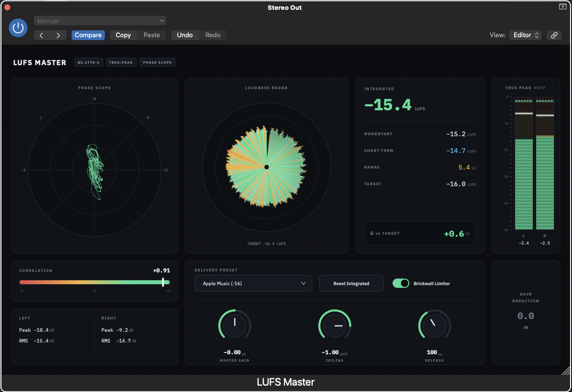572x392 pixels.
Task: Click the window expand icon top right
Action: [x=563, y=6]
